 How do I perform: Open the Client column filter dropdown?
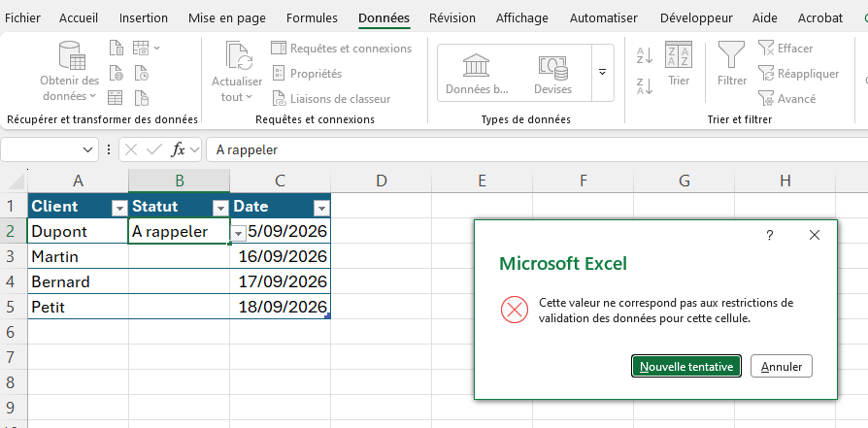coord(119,209)
